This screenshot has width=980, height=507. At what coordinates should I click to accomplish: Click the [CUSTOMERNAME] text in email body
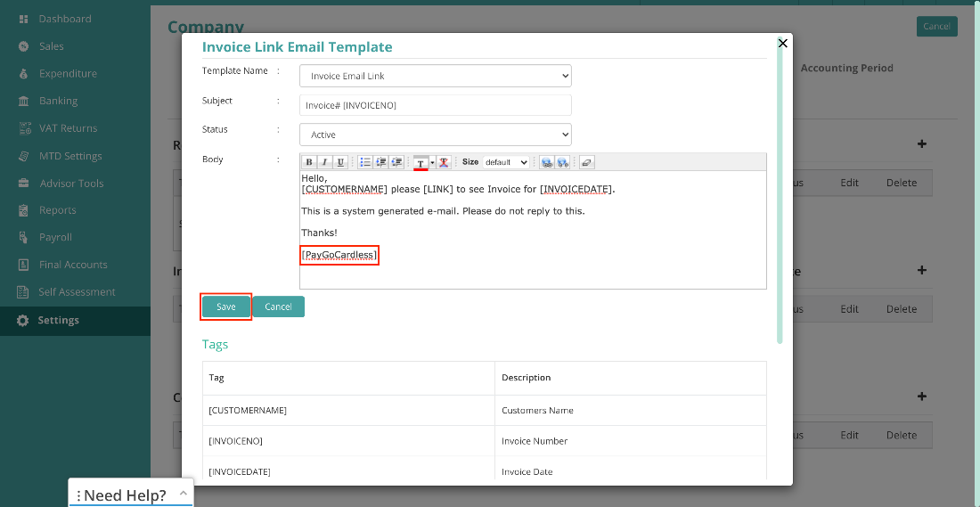(x=345, y=189)
